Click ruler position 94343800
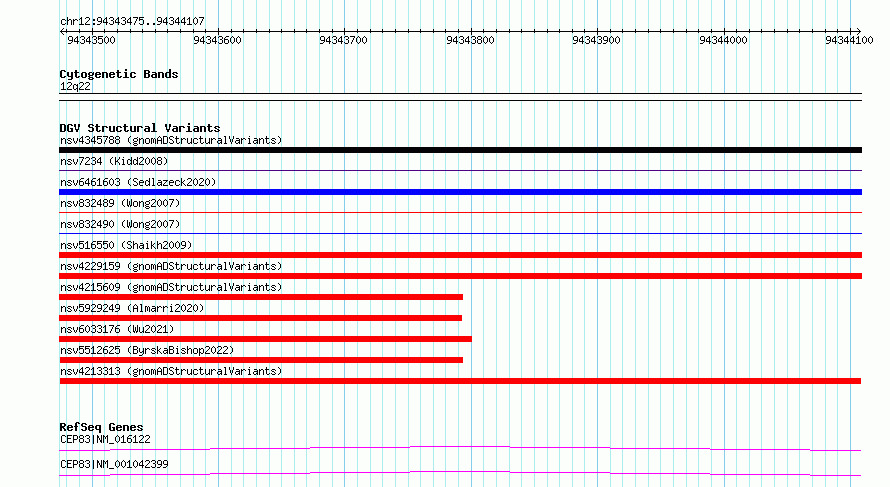The image size is (890, 487). coord(471,40)
